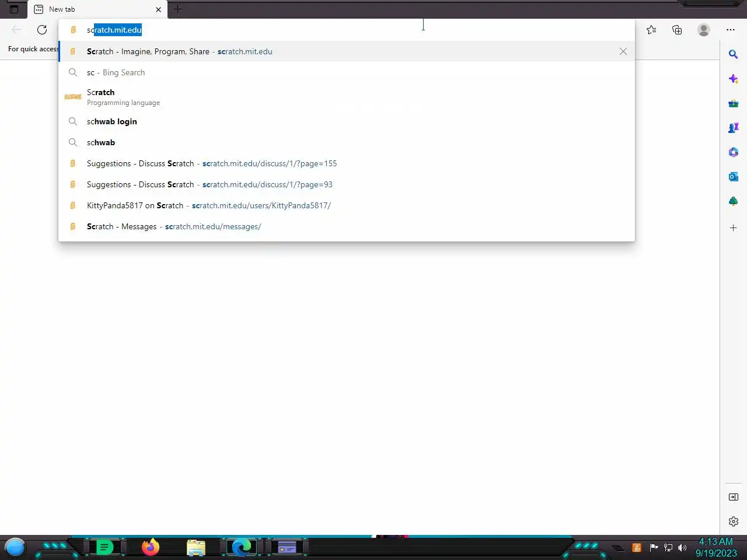Select 'sc - Bing Search' suggestion
Image resolution: width=747 pixels, height=560 pixels.
347,72
